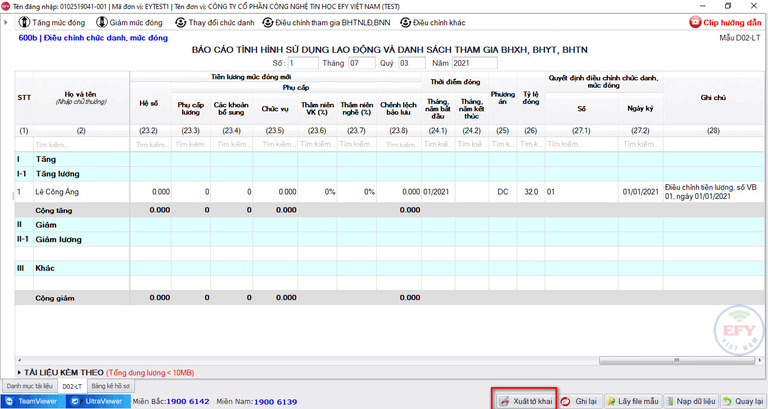The height and width of the screenshot is (409, 768).
Task: Click the Ghi lại save icon
Action: click(x=565, y=402)
